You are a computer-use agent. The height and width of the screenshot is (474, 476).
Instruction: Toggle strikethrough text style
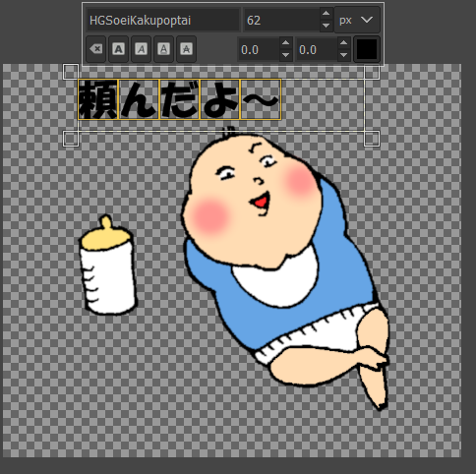coord(186,49)
